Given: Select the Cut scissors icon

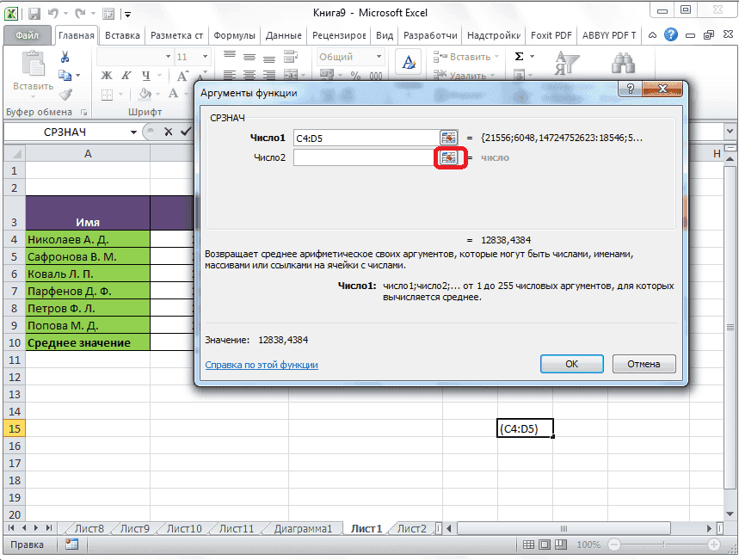Looking at the screenshot, I should click(65, 57).
